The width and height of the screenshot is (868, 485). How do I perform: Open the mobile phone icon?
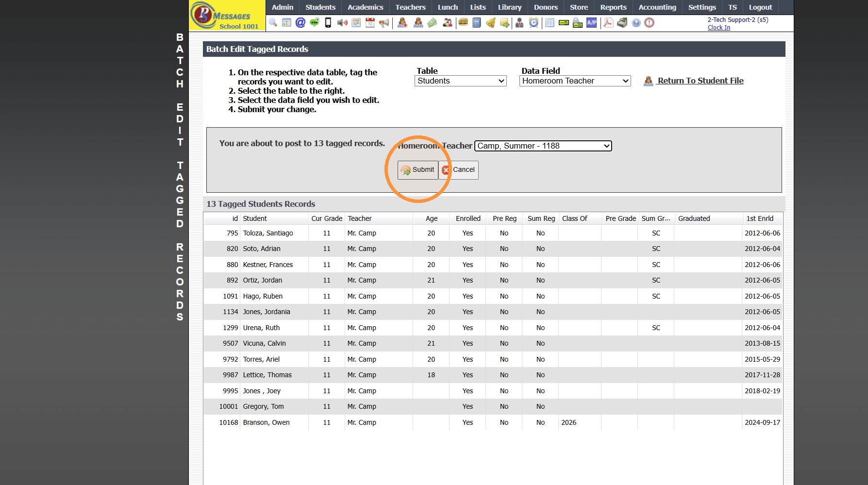tap(328, 23)
